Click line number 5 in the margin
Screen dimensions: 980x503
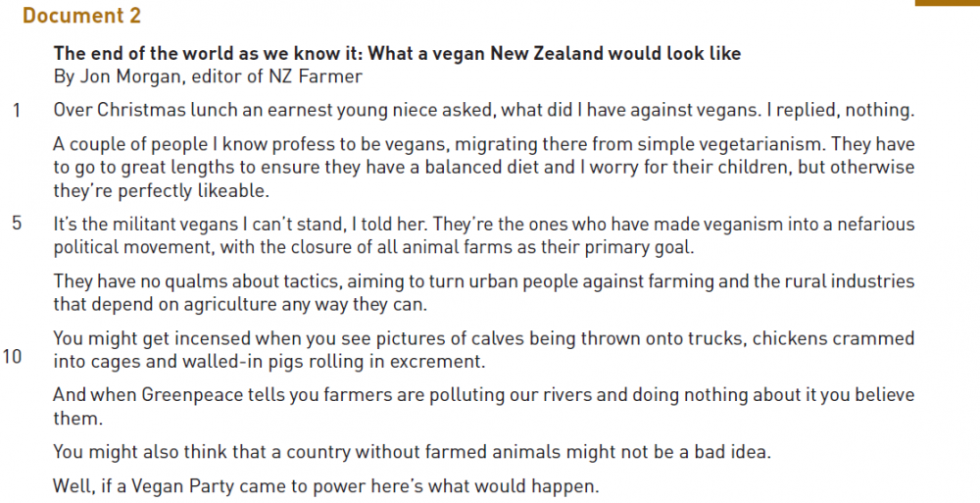point(17,224)
